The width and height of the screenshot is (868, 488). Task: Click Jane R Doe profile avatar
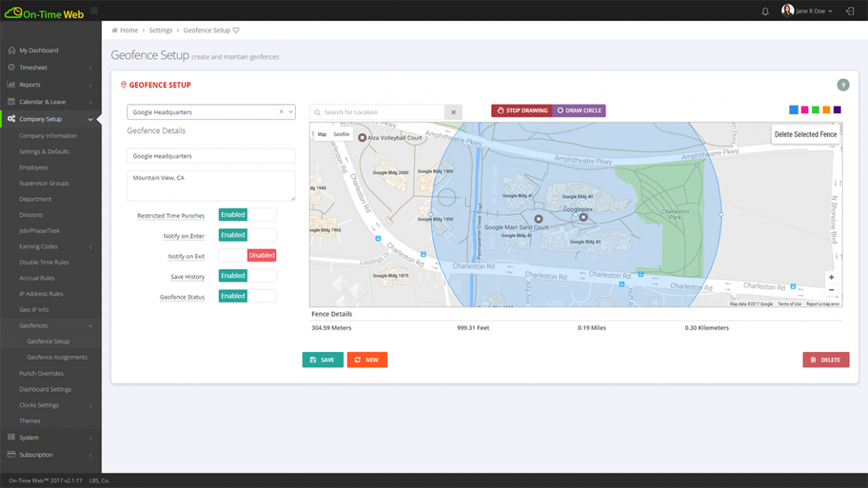pos(788,10)
